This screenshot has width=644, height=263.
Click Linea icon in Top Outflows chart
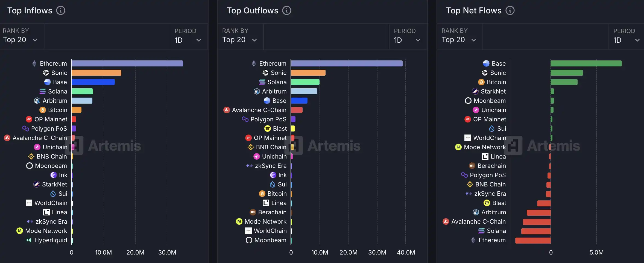pos(266,203)
